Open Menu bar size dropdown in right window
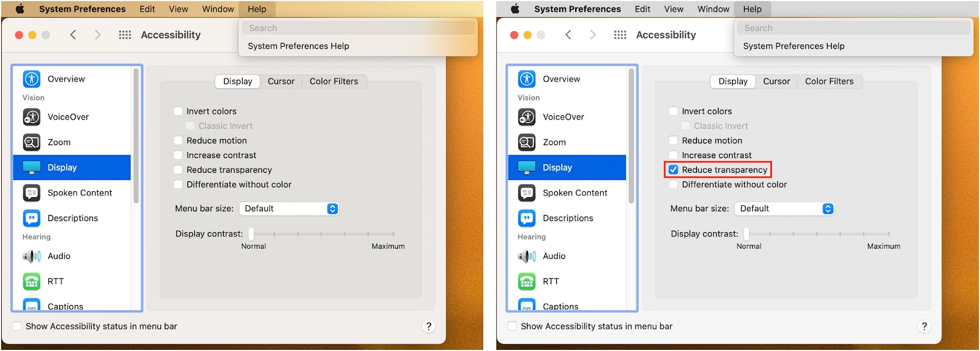Viewport: 980px width, 351px height. point(785,209)
